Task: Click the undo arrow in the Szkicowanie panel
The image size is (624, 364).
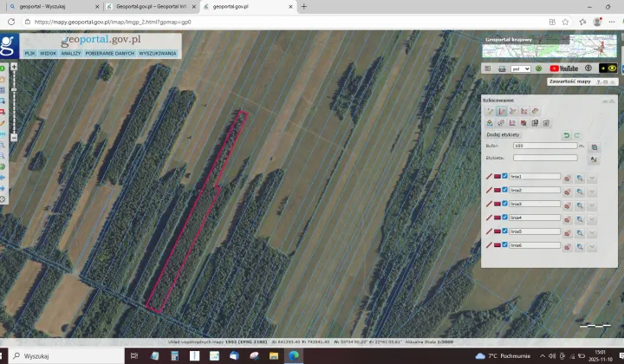Action: point(567,135)
